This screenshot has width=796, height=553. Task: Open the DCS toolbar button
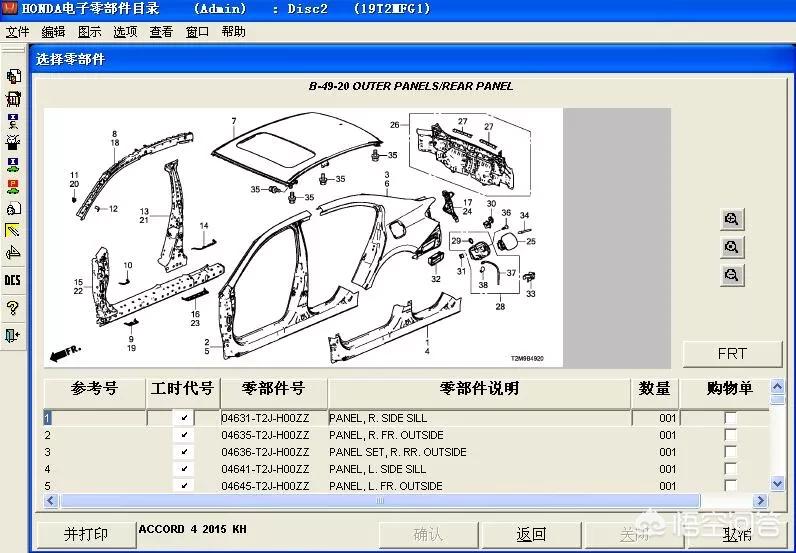tap(13, 280)
